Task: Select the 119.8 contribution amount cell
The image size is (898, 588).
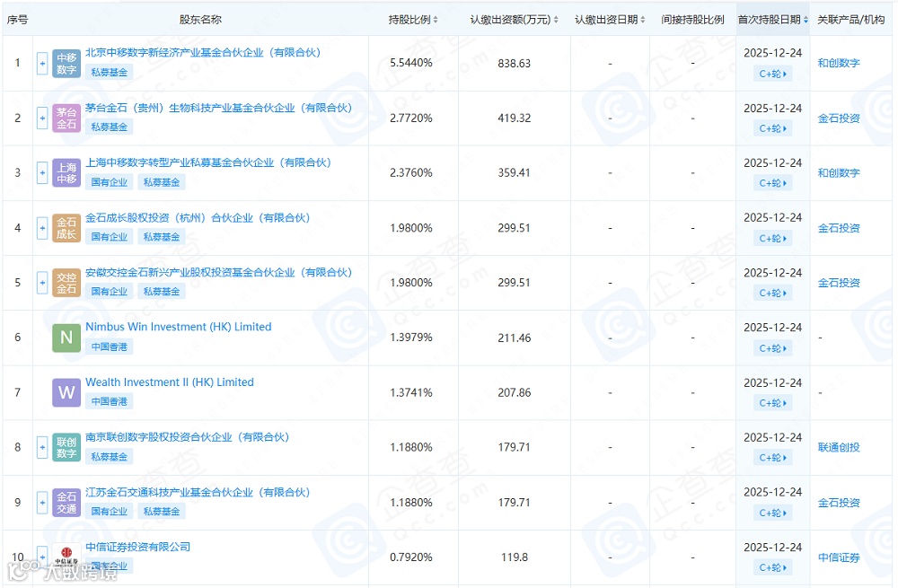Action: pyautogui.click(x=515, y=557)
